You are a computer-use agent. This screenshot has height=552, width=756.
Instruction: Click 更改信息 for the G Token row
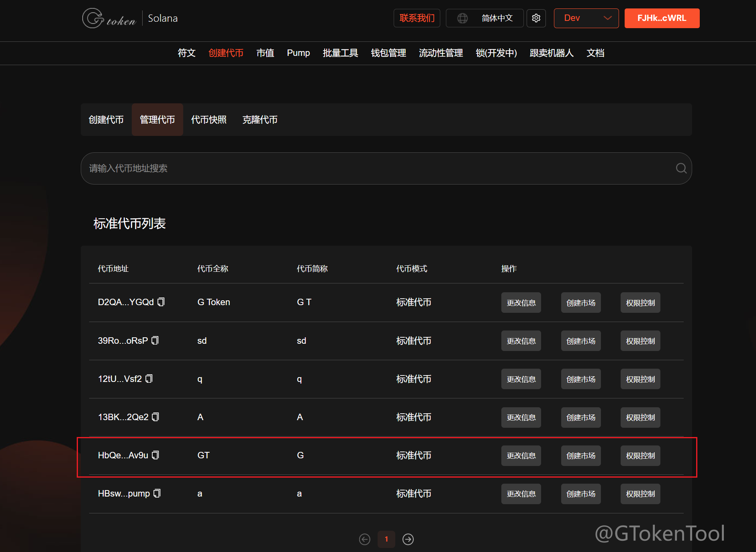point(521,303)
